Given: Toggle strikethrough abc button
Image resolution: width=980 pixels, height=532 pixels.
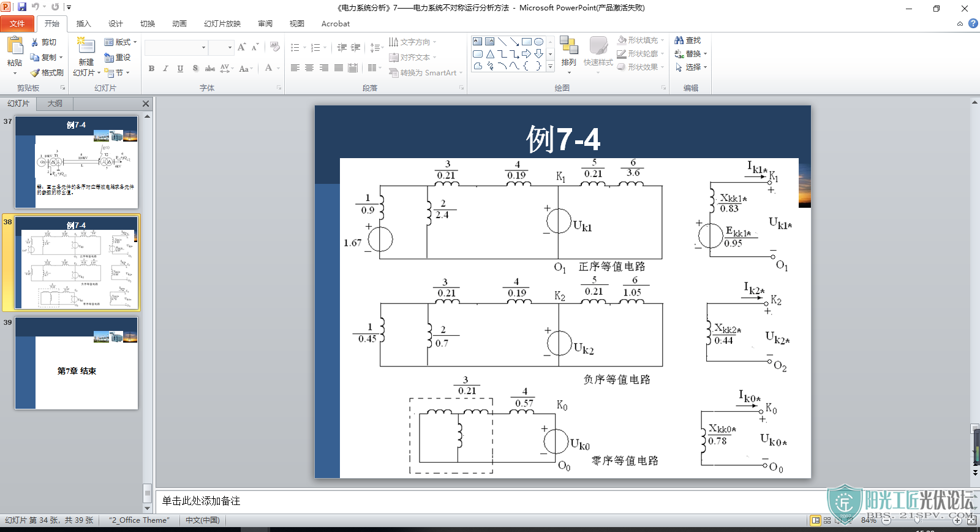Looking at the screenshot, I should pos(209,68).
